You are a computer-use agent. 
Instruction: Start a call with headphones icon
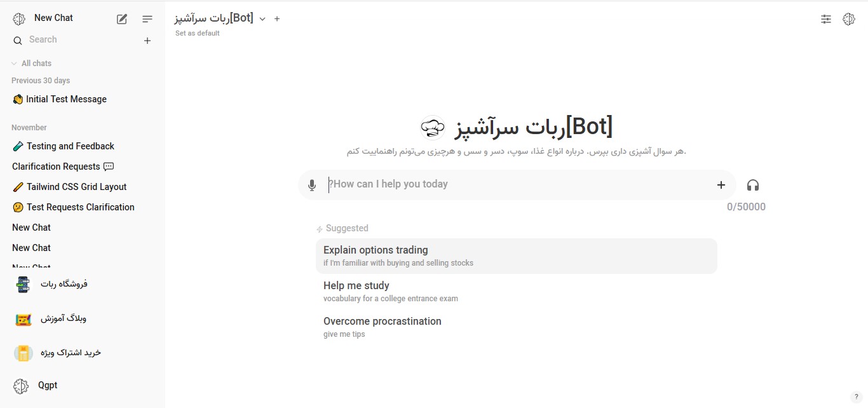(753, 185)
